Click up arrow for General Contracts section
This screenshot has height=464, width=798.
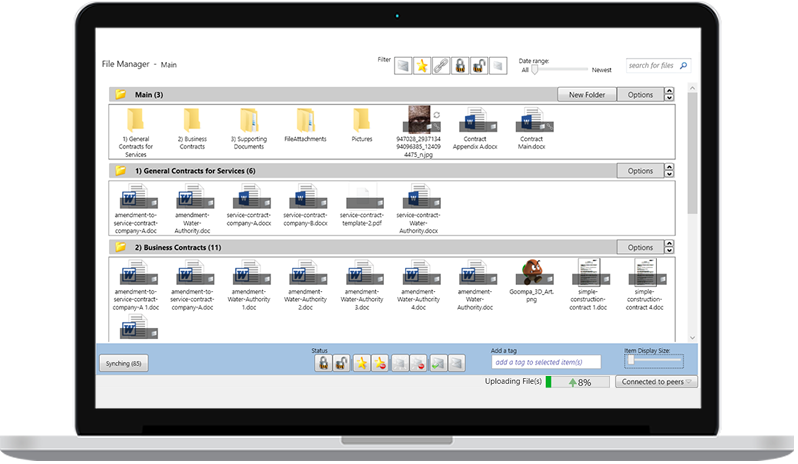[x=669, y=167]
